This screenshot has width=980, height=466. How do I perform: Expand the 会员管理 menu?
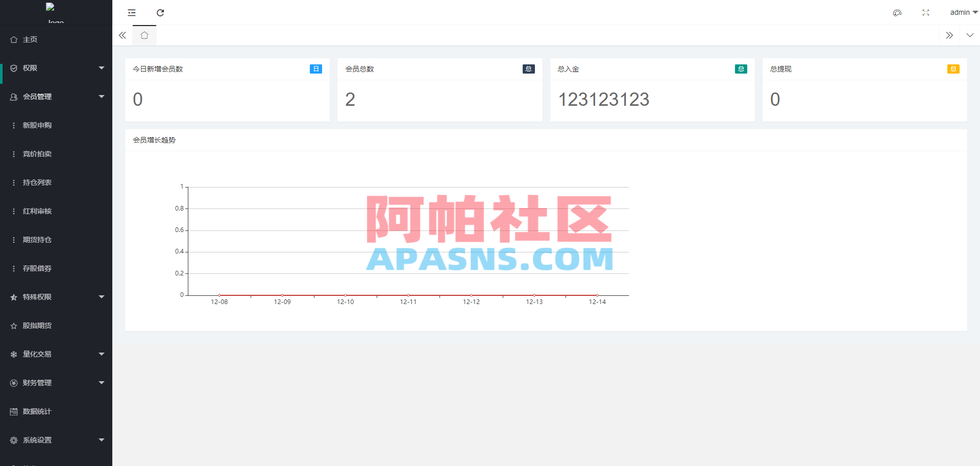coord(37,97)
